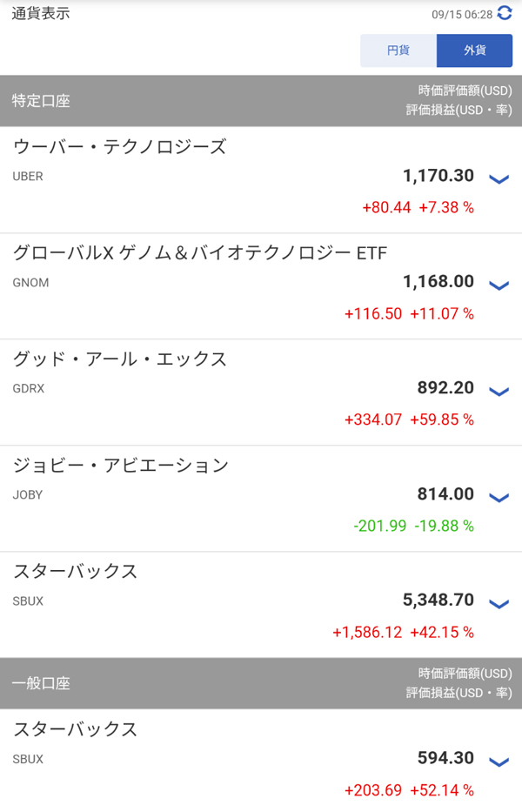
Task: Switch currency display to 円貨
Action: [x=398, y=50]
